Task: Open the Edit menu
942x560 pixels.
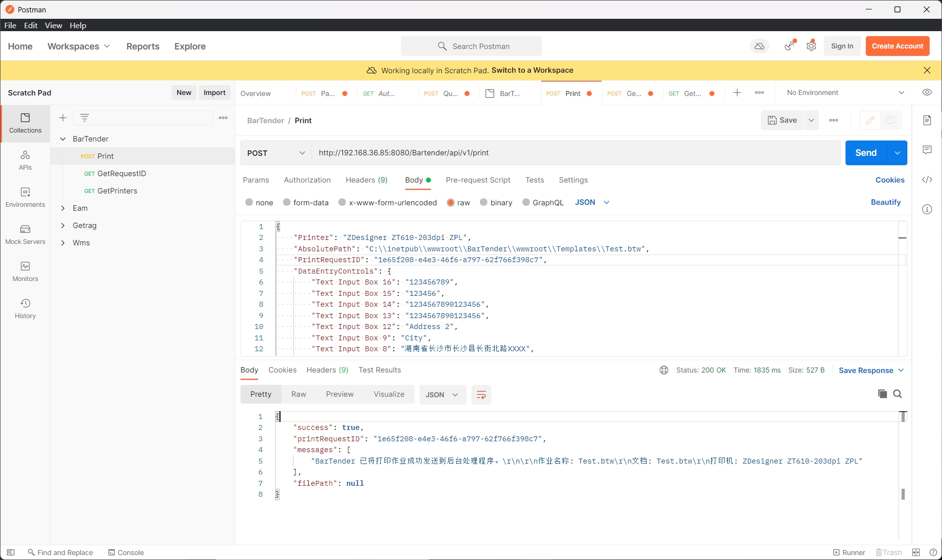Action: [x=31, y=25]
